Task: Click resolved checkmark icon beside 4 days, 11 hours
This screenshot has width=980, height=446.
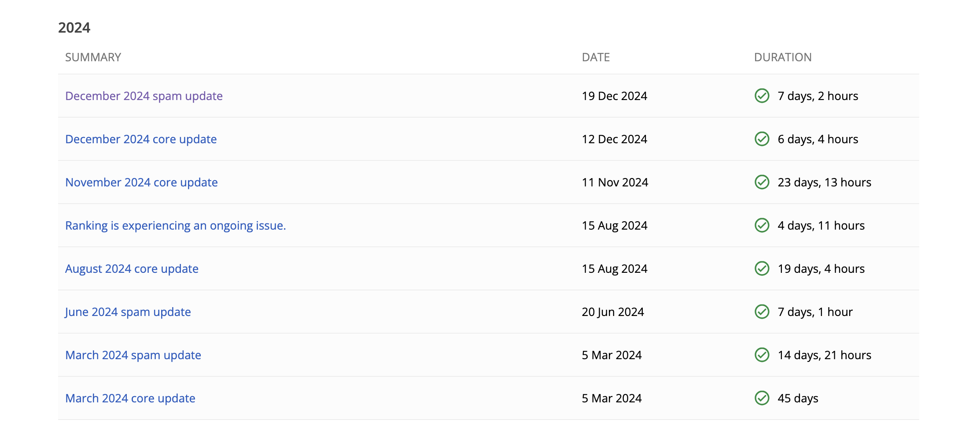Action: 762,225
